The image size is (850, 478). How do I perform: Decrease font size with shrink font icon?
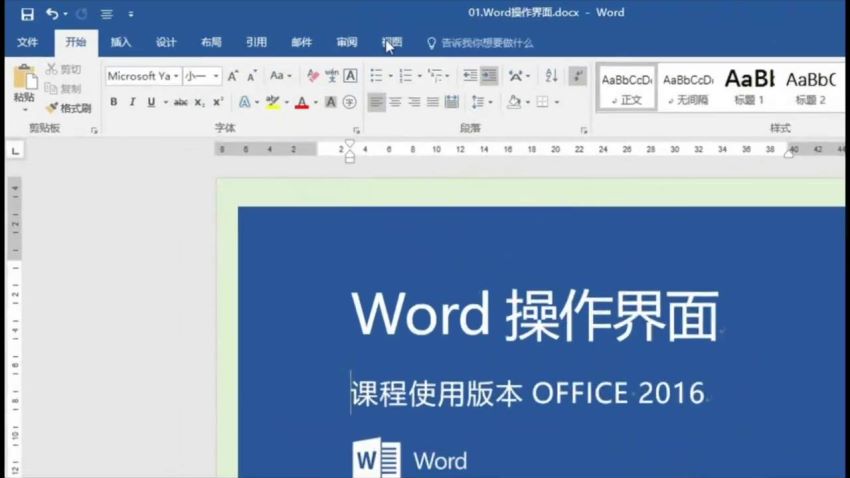tap(252, 76)
